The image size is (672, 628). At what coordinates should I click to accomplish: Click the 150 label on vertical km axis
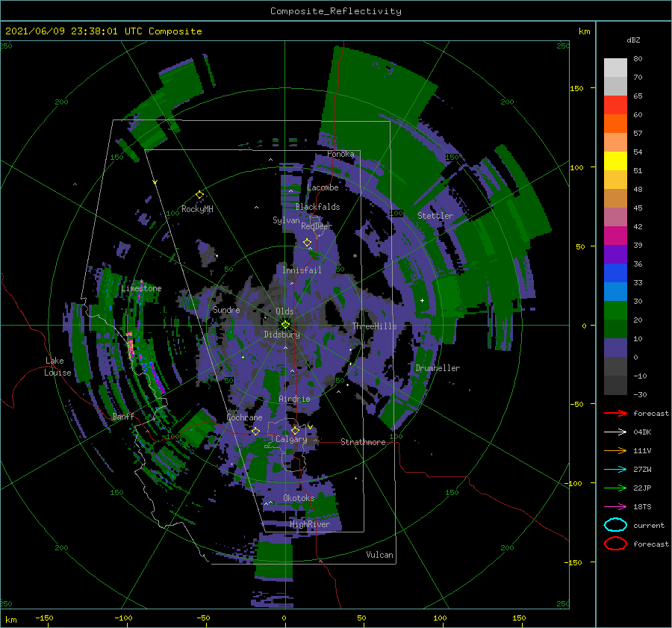(577, 88)
